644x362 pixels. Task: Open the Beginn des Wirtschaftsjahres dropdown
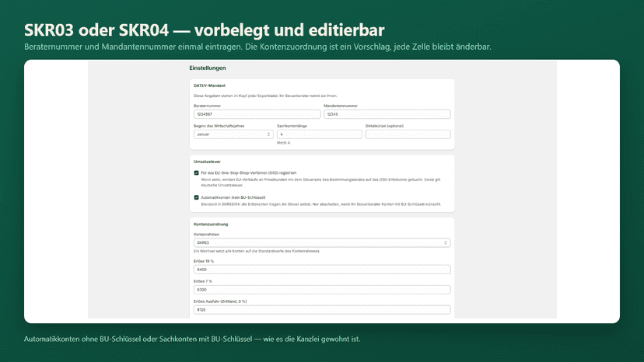point(233,134)
